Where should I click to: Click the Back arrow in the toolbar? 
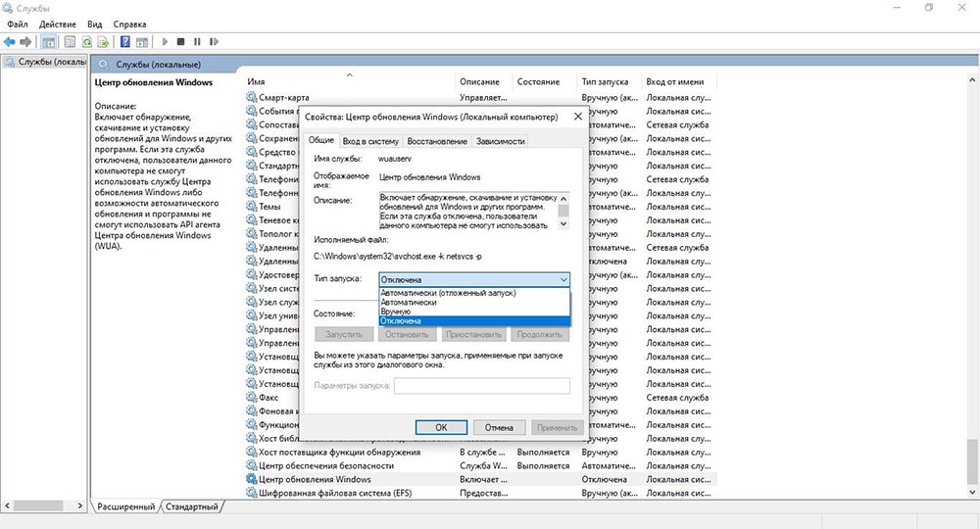(9, 42)
